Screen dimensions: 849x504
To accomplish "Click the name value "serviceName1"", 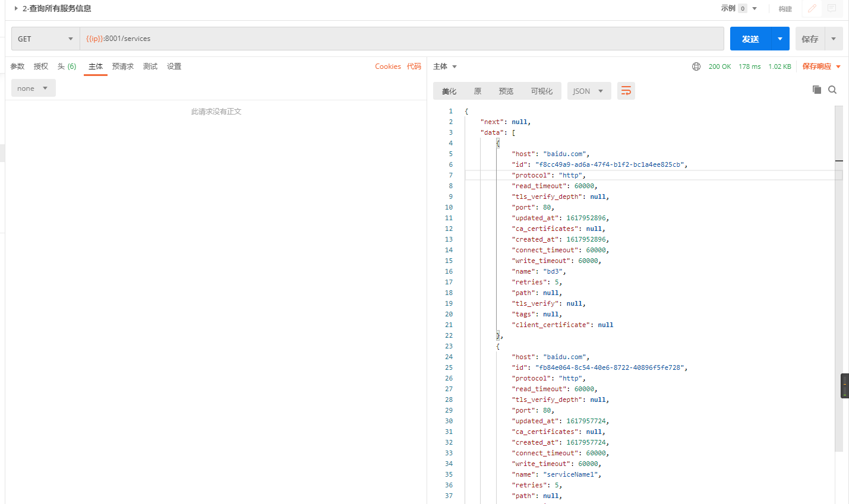I will (571, 474).
